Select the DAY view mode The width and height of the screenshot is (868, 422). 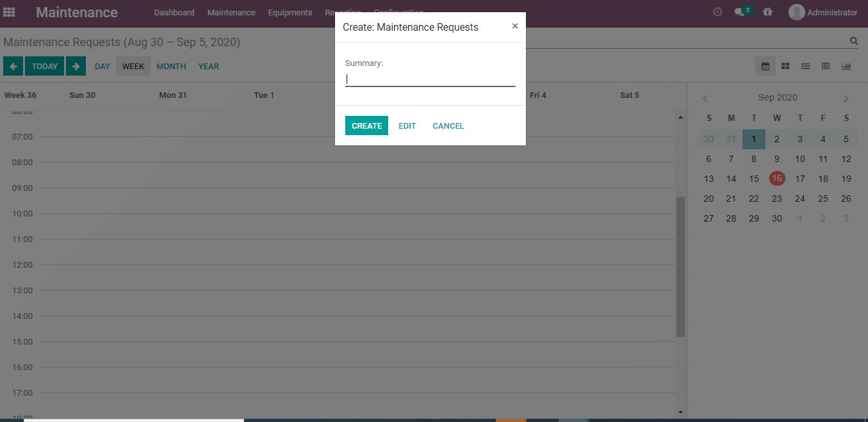tap(102, 66)
